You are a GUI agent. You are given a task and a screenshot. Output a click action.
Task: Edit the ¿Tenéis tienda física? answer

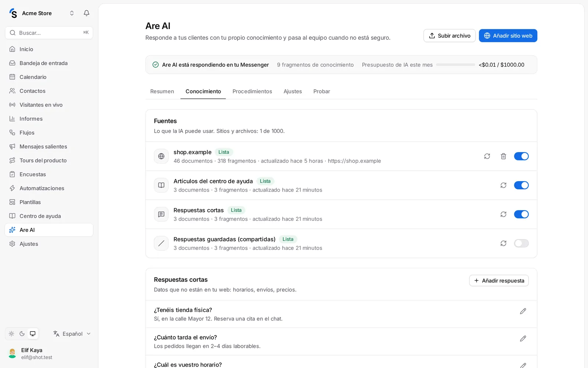523,311
